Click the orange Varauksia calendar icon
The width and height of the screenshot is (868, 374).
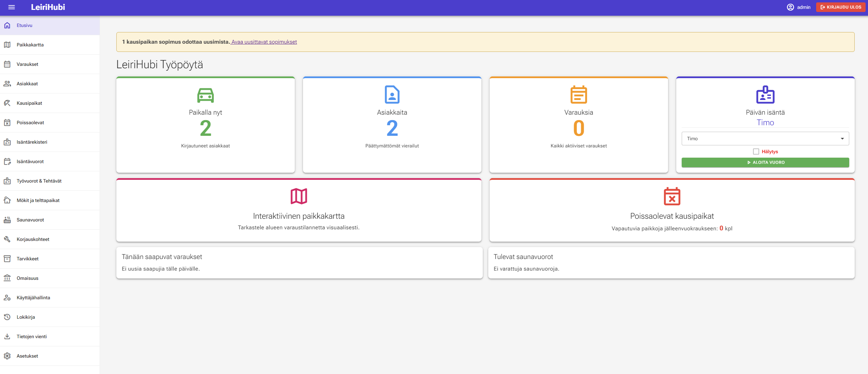[579, 95]
